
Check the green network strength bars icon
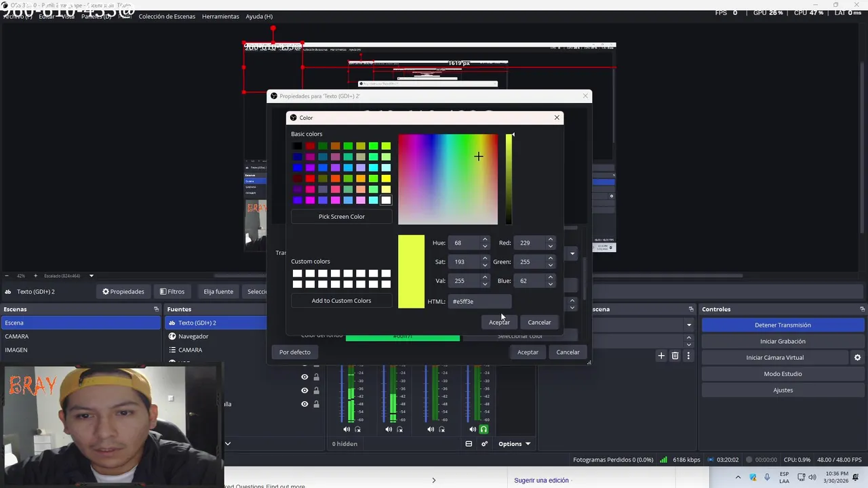[x=663, y=460]
